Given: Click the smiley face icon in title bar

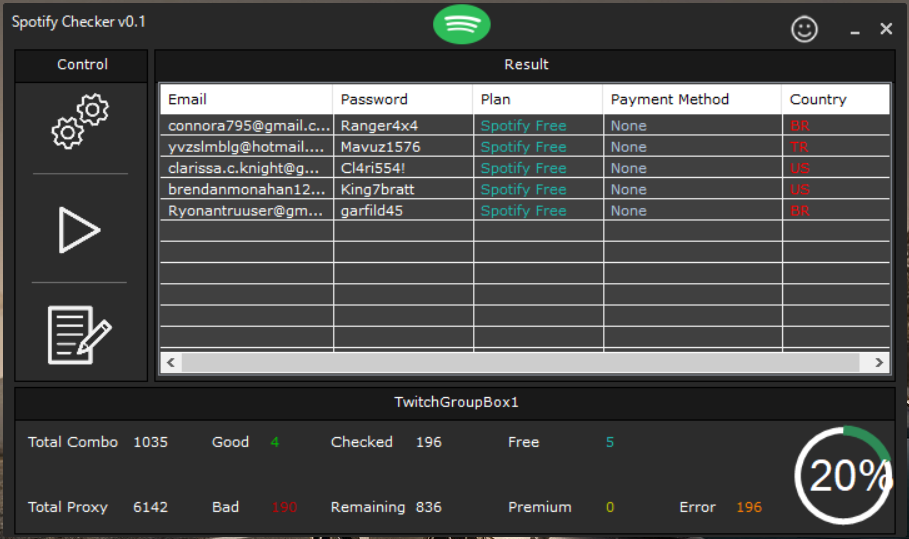Looking at the screenshot, I should click(804, 29).
